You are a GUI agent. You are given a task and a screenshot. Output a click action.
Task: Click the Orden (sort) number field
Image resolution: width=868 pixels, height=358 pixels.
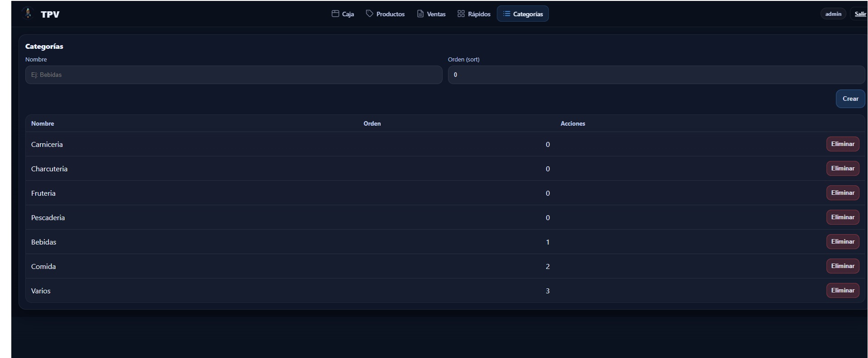656,75
